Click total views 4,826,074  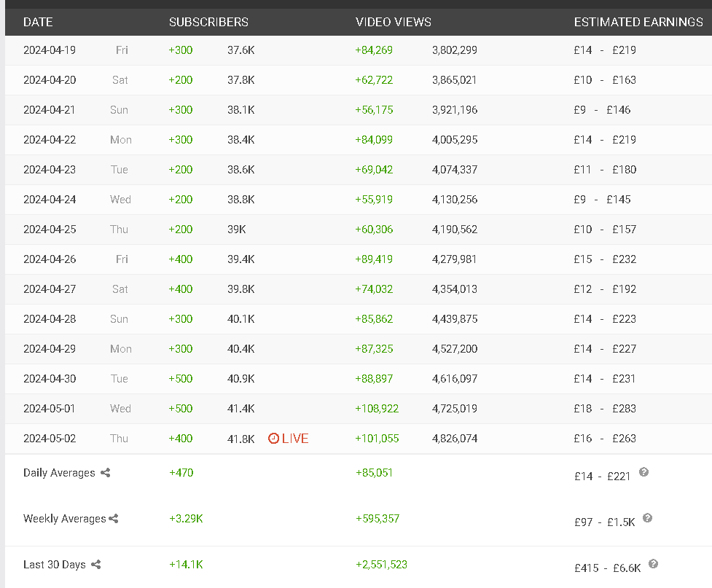click(x=455, y=439)
